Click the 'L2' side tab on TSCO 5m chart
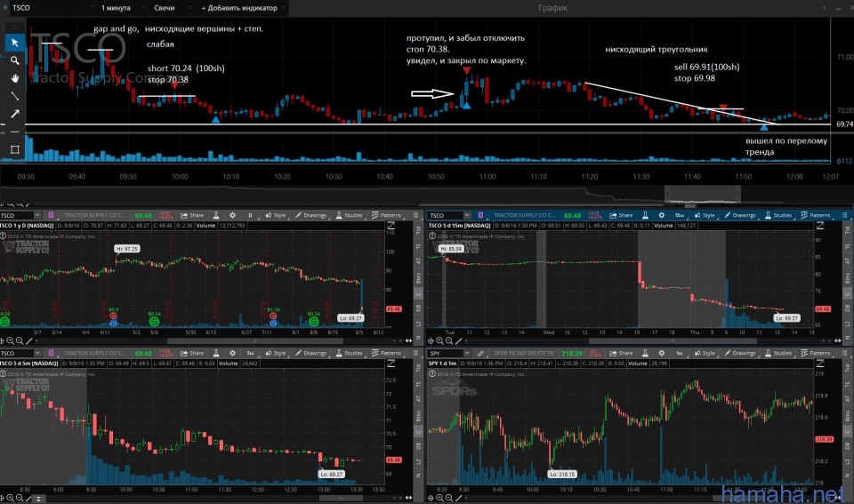 [x=418, y=461]
